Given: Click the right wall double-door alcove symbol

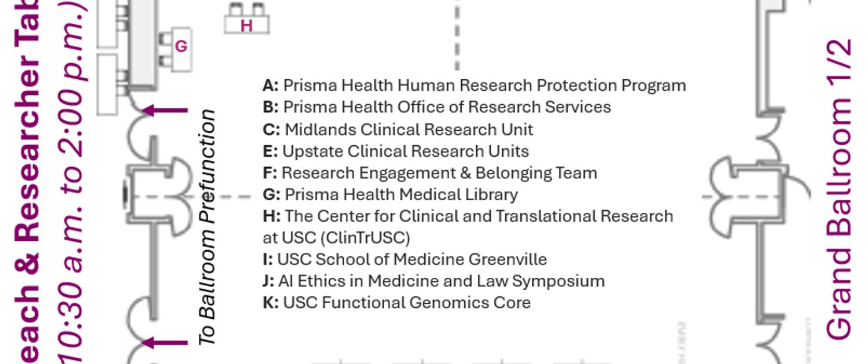Looking at the screenshot, I should (x=746, y=197).
